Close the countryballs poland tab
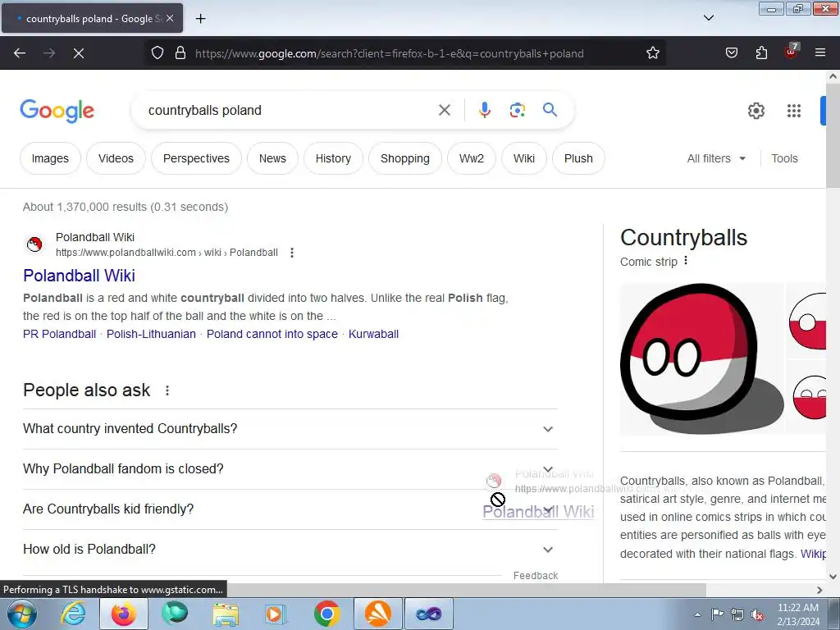The image size is (840, 630). 169,18
